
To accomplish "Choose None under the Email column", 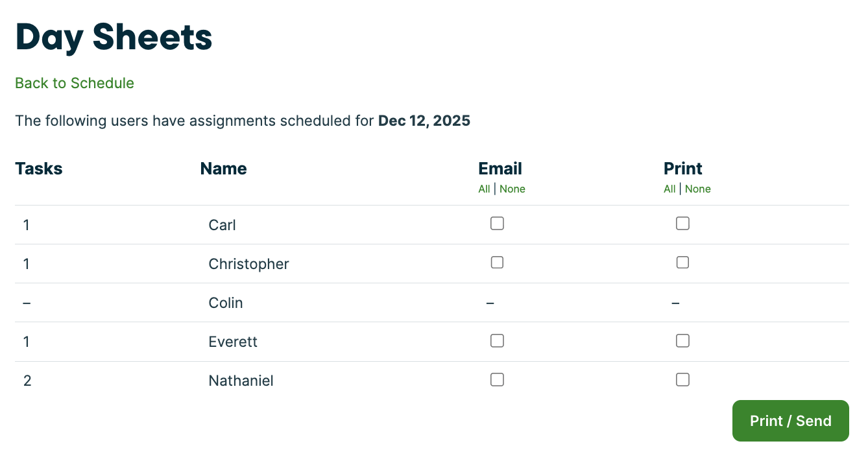I will click(512, 189).
